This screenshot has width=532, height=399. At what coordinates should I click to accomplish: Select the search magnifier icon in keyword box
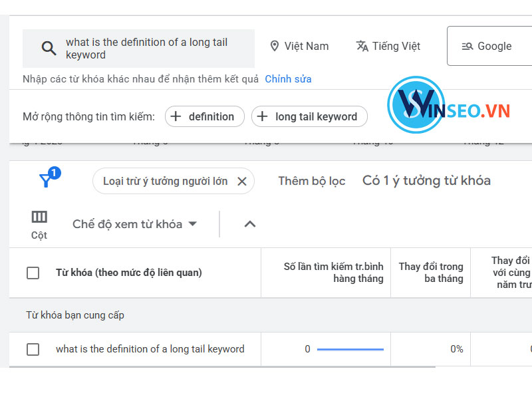49,47
